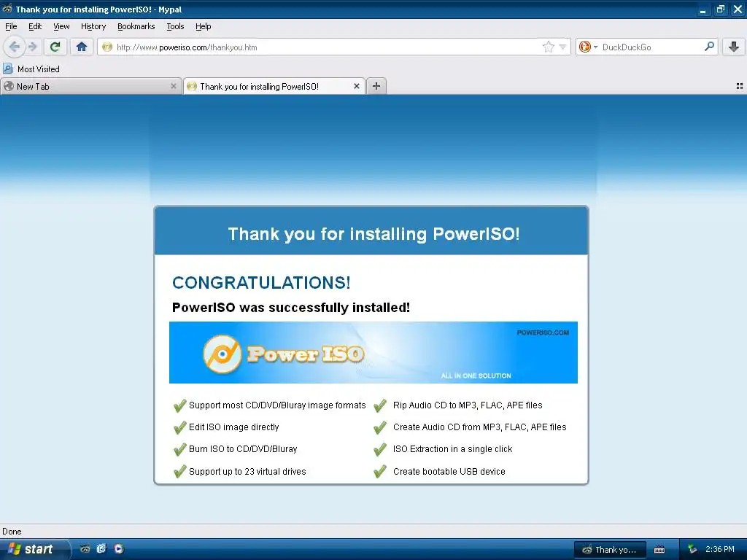Click the site identity icon in address bar
The image size is (747, 560).
click(x=107, y=47)
